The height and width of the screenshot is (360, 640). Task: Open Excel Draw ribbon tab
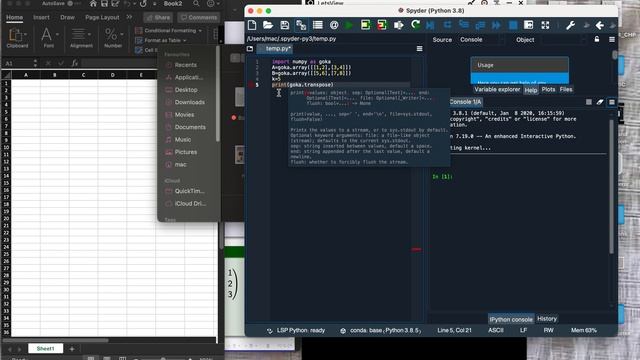[x=67, y=18]
